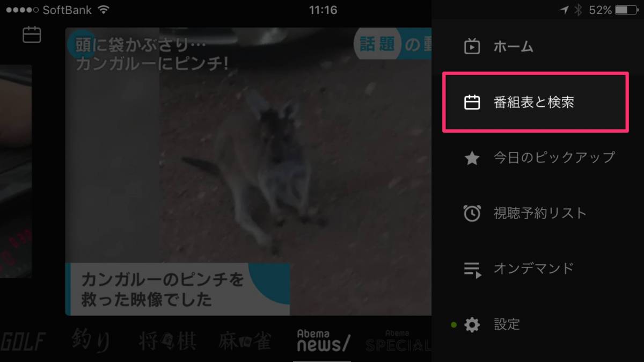Choose the Abema news channel
Image resolution: width=644 pixels, height=362 pixels.
323,341
